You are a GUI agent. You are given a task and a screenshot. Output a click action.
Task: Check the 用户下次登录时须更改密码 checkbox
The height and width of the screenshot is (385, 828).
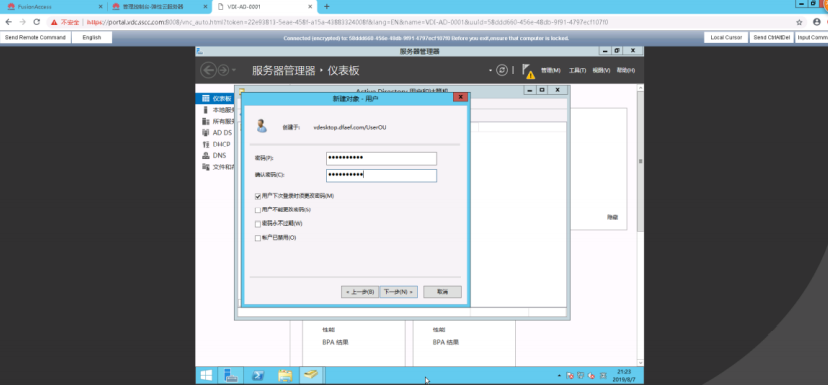tap(258, 196)
